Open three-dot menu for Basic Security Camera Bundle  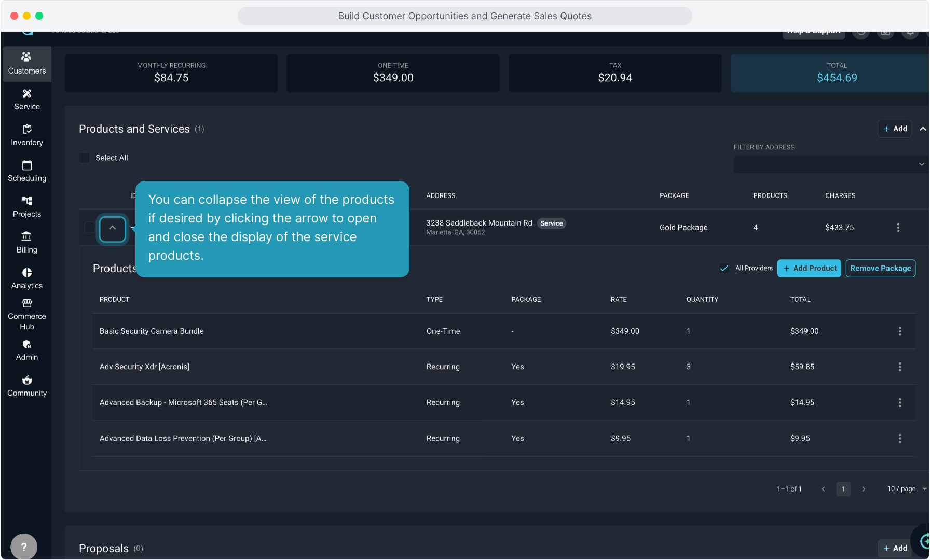point(899,331)
